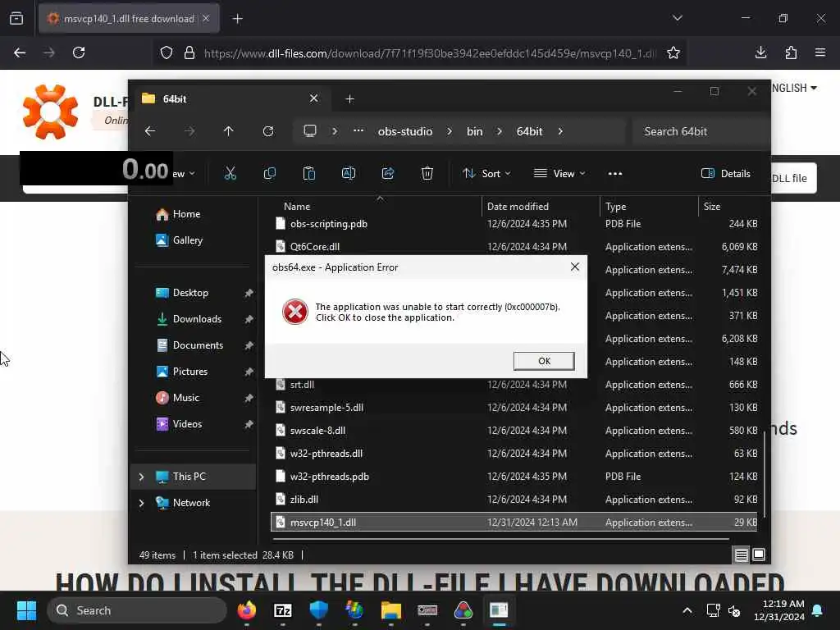
Task: Click the PC monitor icon in address bar
Action: (x=309, y=131)
